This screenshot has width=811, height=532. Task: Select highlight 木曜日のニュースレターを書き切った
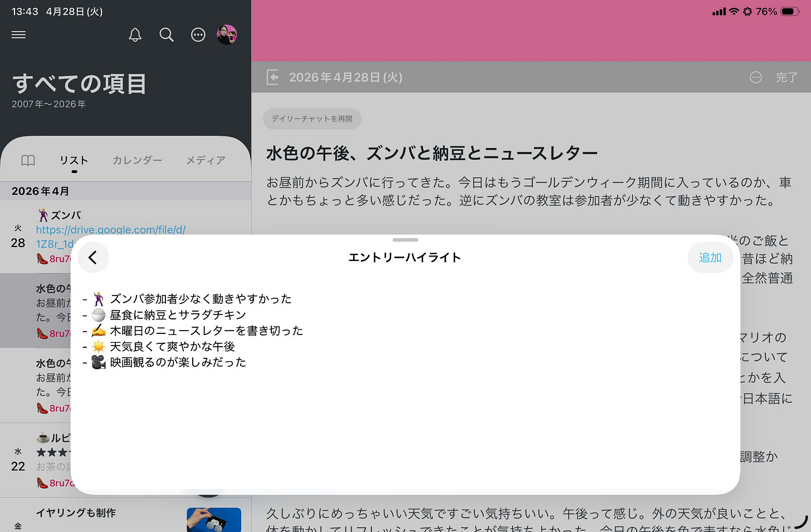coord(206,331)
